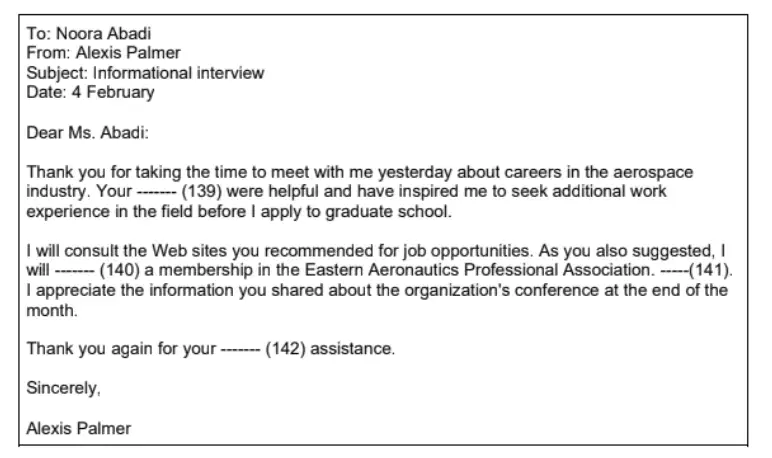Click the recipient name Noora Abadi
This screenshot has width=772, height=458.
(x=103, y=33)
